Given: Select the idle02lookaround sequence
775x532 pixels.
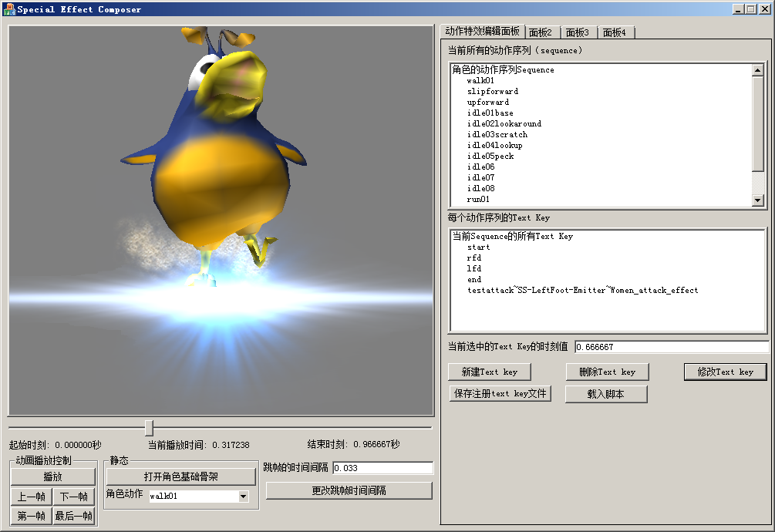Looking at the screenshot, I should 504,124.
